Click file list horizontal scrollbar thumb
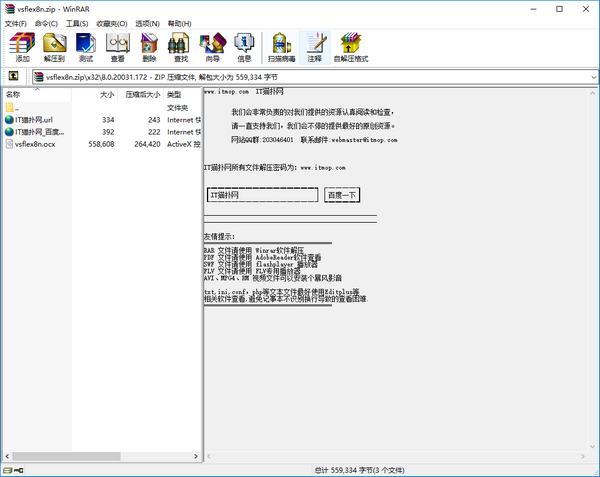Image resolution: width=600 pixels, height=477 pixels. click(66, 456)
